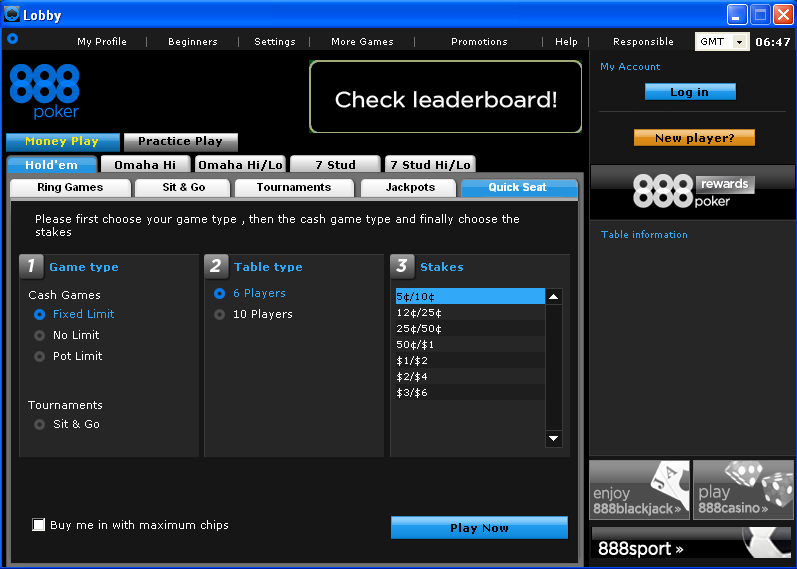Click the blue circle icon beside My Profile
797x569 pixels.
(x=13, y=38)
